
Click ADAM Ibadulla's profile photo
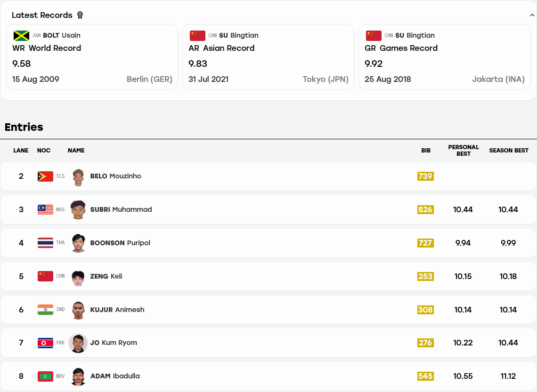[x=78, y=376]
